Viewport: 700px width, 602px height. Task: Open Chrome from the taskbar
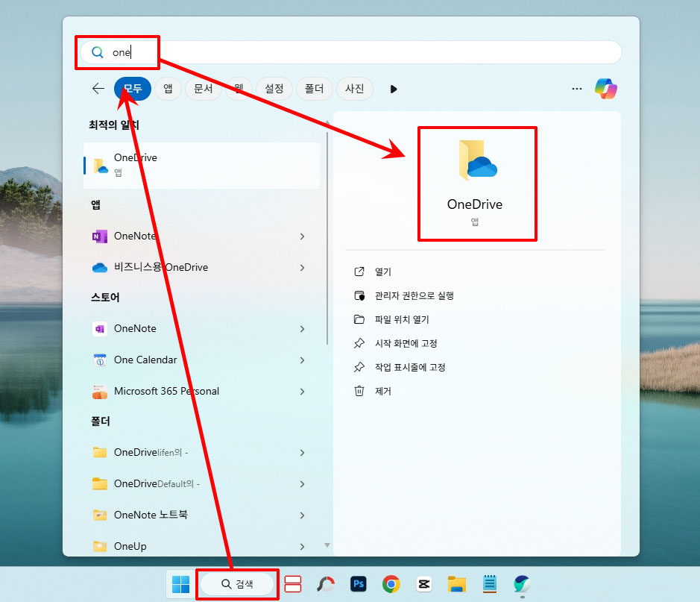[391, 585]
